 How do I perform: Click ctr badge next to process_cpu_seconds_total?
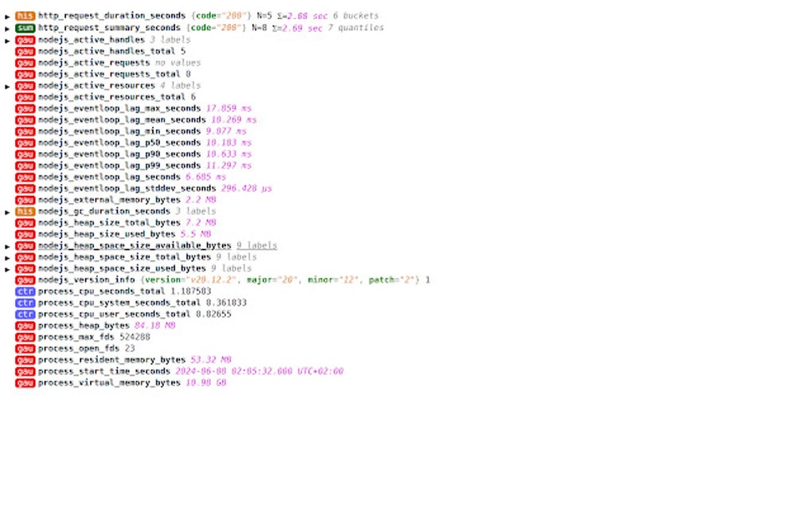coord(25,291)
